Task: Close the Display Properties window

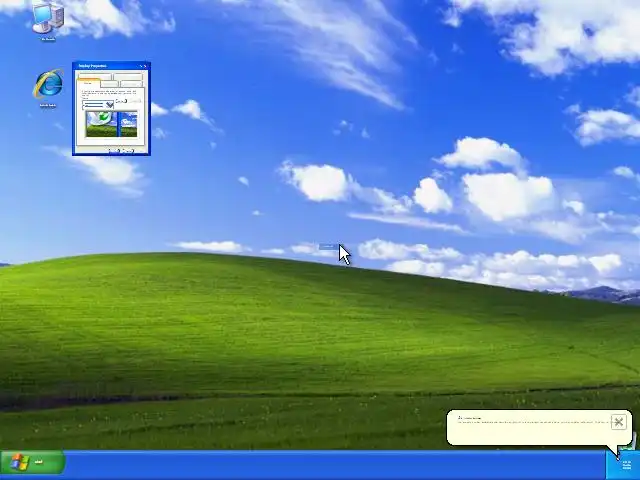Action: point(145,66)
